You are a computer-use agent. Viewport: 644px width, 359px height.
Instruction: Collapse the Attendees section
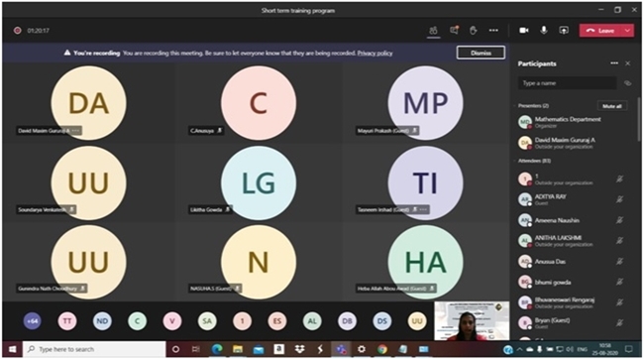tap(514, 161)
